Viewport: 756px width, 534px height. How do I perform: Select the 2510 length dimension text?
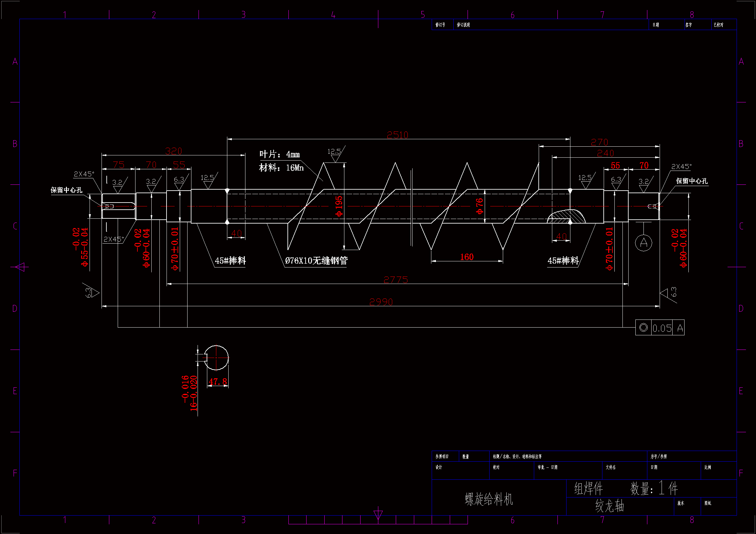[397, 135]
